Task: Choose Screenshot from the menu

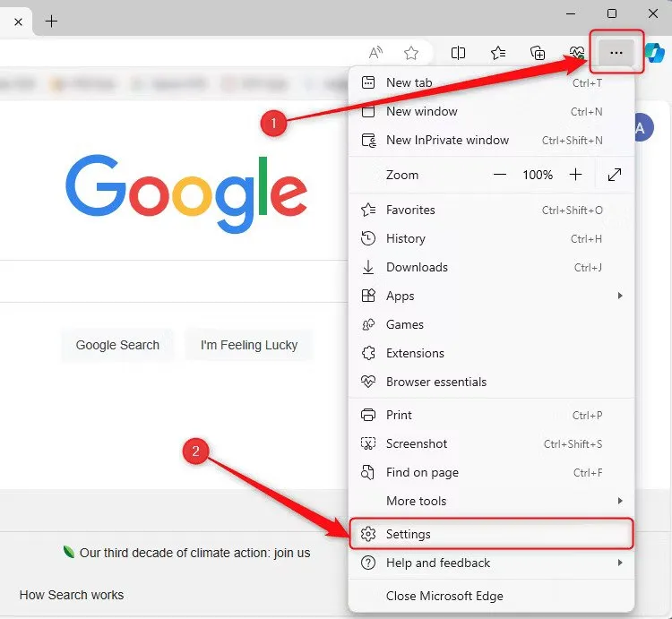Action: 491,443
